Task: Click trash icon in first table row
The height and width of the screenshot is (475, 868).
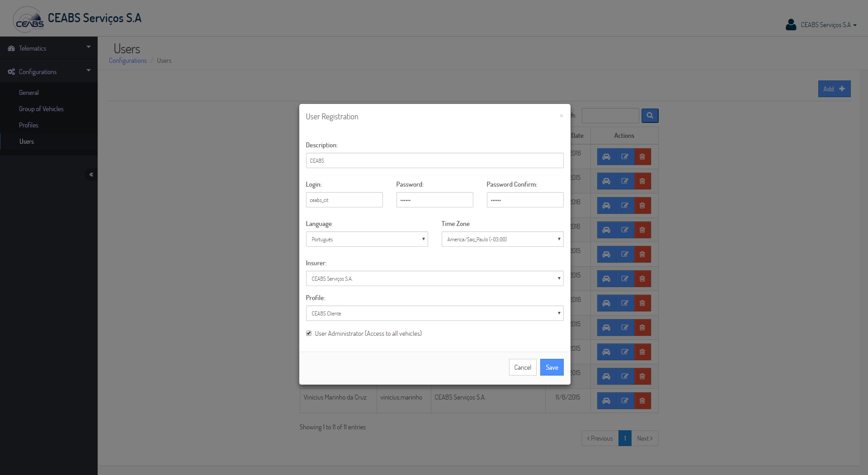Action: point(642,157)
